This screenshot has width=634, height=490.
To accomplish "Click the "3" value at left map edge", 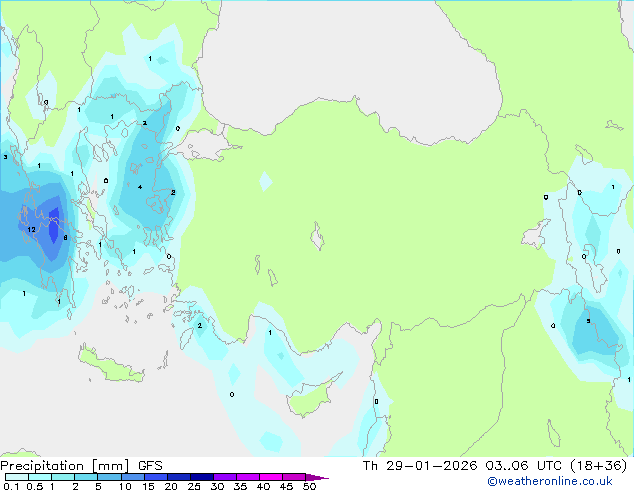I will point(5,157).
